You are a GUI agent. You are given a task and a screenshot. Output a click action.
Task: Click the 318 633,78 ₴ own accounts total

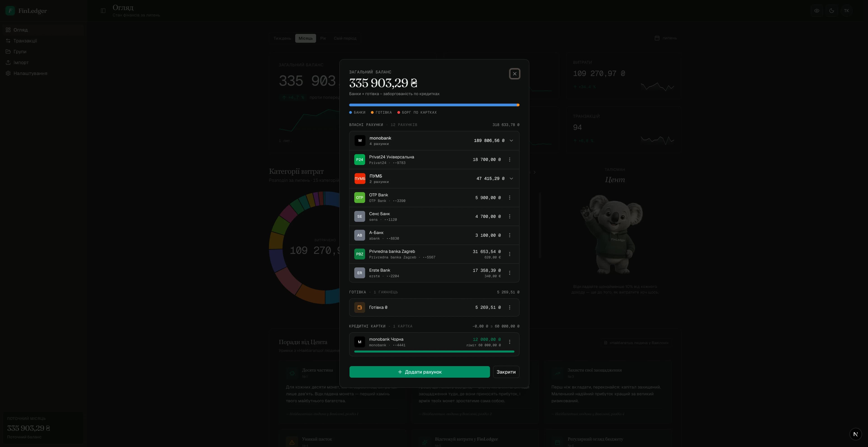pos(506,125)
